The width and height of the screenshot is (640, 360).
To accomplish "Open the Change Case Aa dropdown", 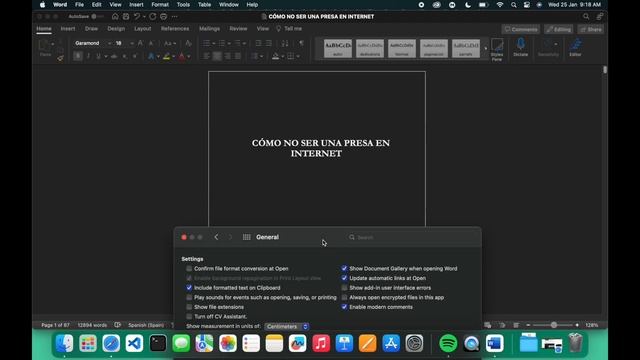I will pyautogui.click(x=169, y=43).
